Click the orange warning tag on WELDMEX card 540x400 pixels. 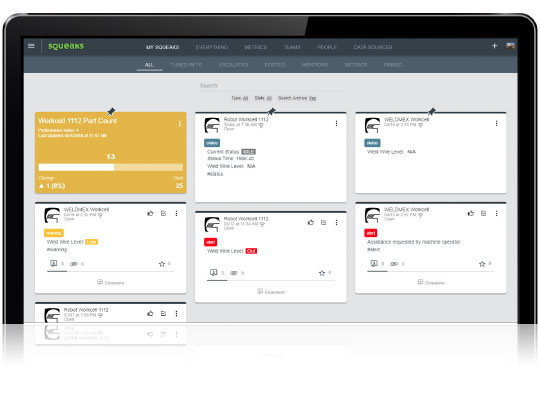pos(53,233)
